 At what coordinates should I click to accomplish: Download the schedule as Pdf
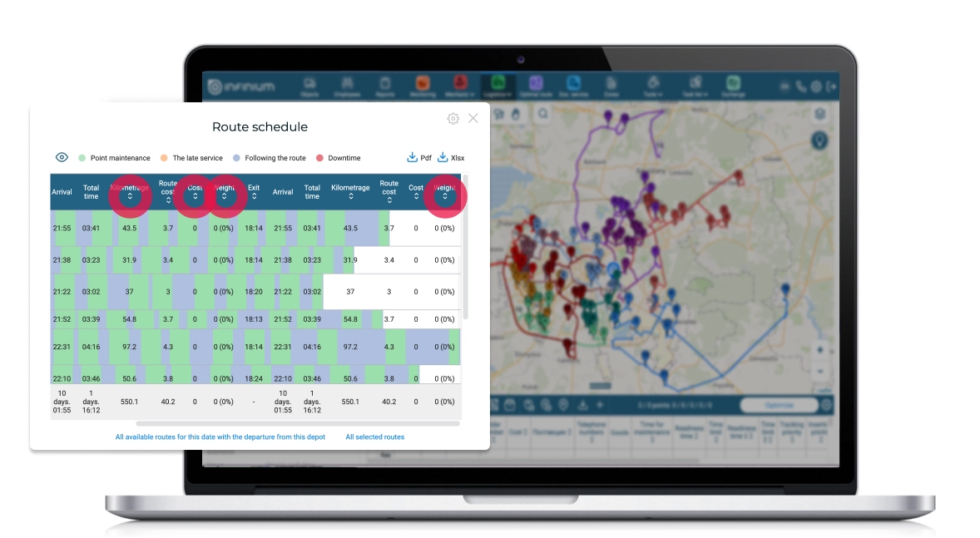coord(419,158)
